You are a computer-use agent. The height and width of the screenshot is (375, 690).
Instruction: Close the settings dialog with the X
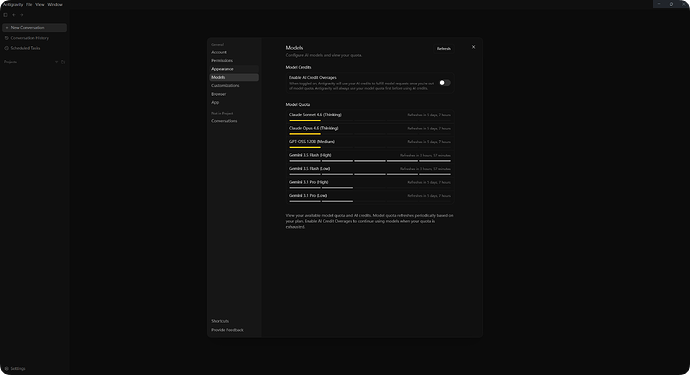click(x=473, y=47)
